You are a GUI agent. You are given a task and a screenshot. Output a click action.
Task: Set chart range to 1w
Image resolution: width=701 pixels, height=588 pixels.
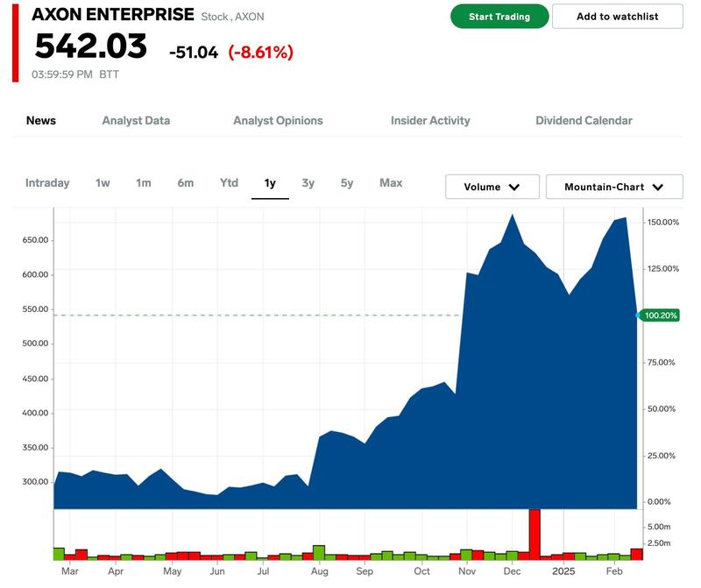click(x=103, y=183)
